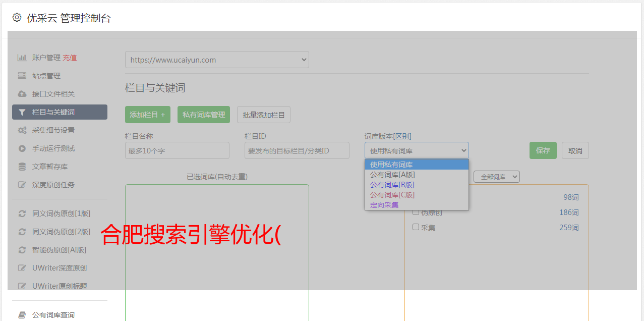Click the red 充值 recharge link
This screenshot has height=321, width=644.
(x=70, y=58)
